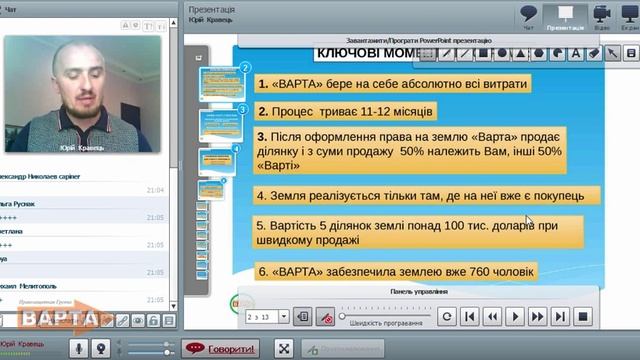Rewind to previous slide
Screen dimensions: 640x360
tap(493, 316)
